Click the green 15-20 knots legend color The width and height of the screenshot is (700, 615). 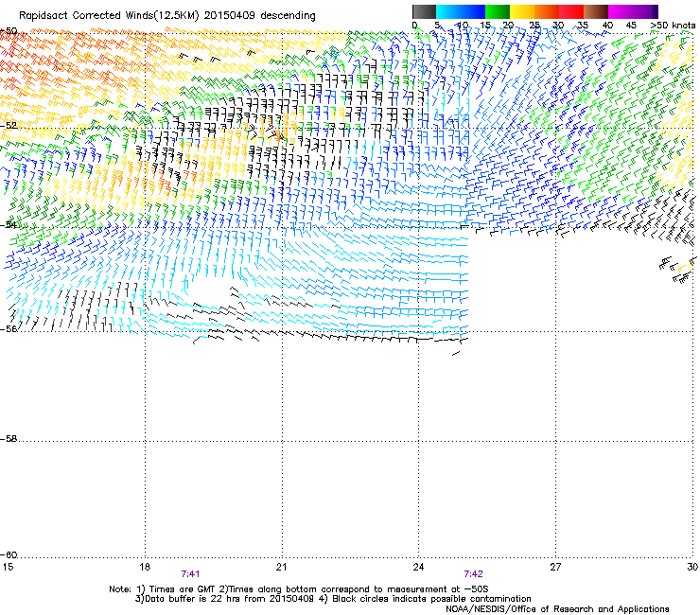[498, 11]
